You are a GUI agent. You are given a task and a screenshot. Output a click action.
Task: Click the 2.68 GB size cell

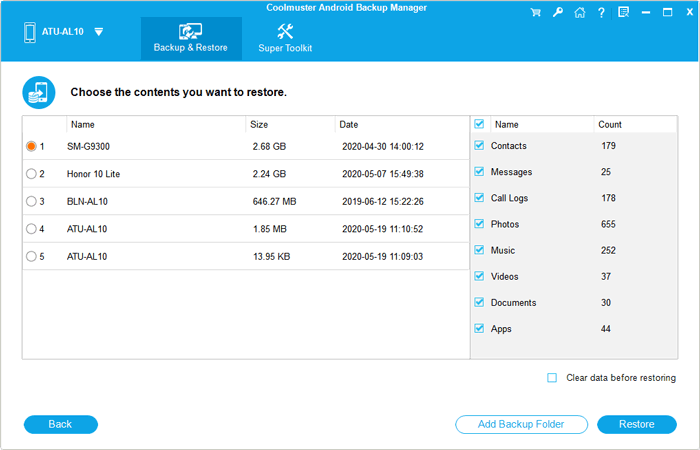[269, 146]
